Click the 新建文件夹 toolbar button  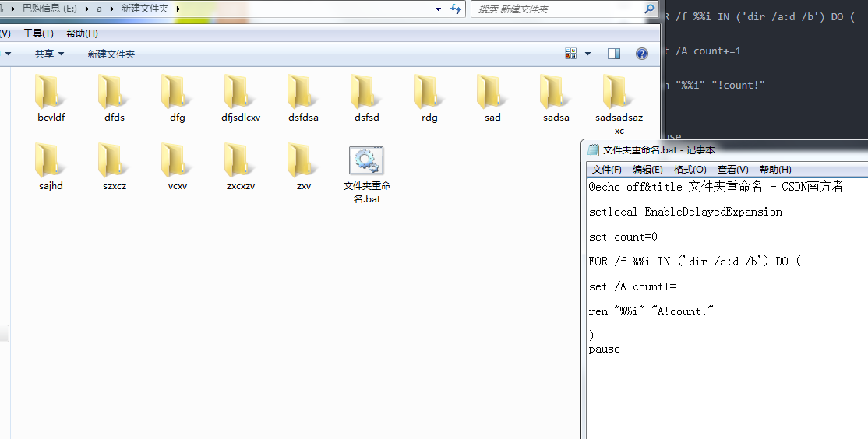[111, 54]
